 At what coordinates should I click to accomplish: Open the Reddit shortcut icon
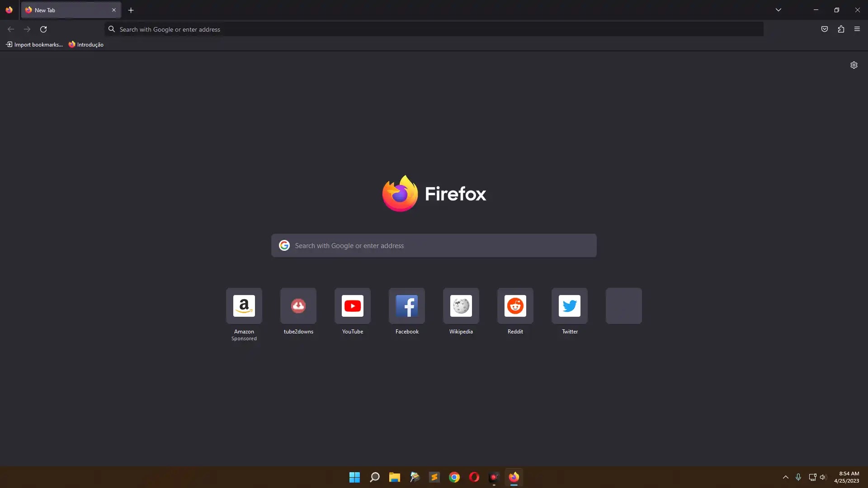click(515, 305)
